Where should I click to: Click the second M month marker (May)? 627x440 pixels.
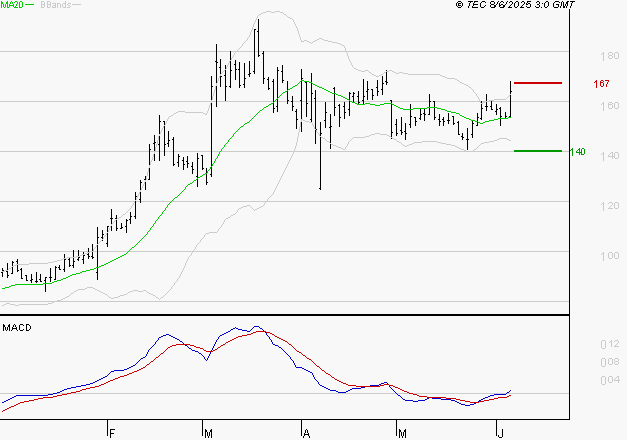(x=402, y=433)
